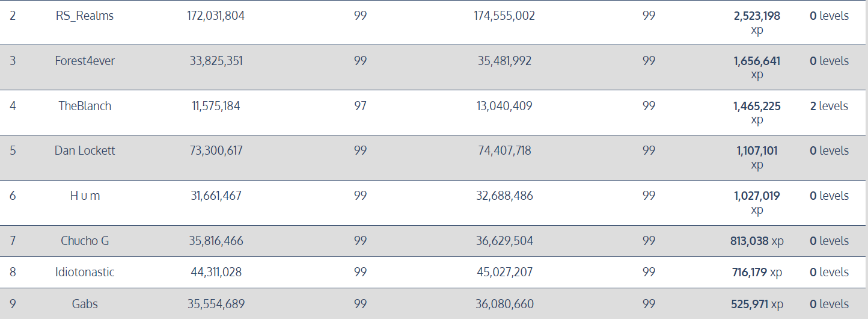
Task: Select TheBlanch player name
Action: coord(85,106)
